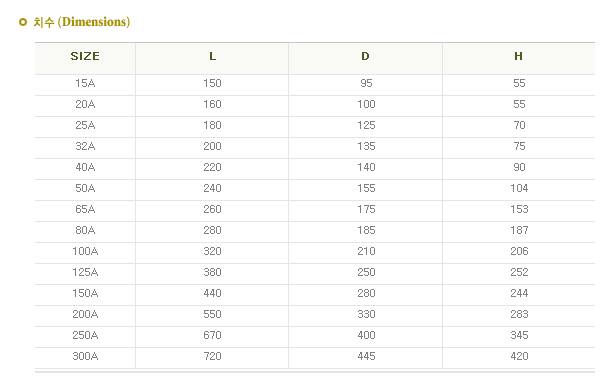Screen dimensions: 616x390
Task: Click H value 283 for 200A
Action: click(519, 315)
